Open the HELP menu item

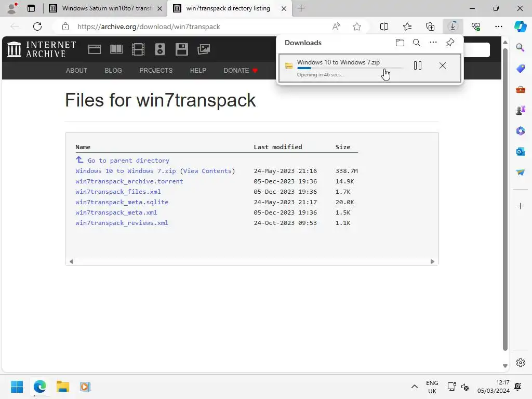tap(198, 71)
